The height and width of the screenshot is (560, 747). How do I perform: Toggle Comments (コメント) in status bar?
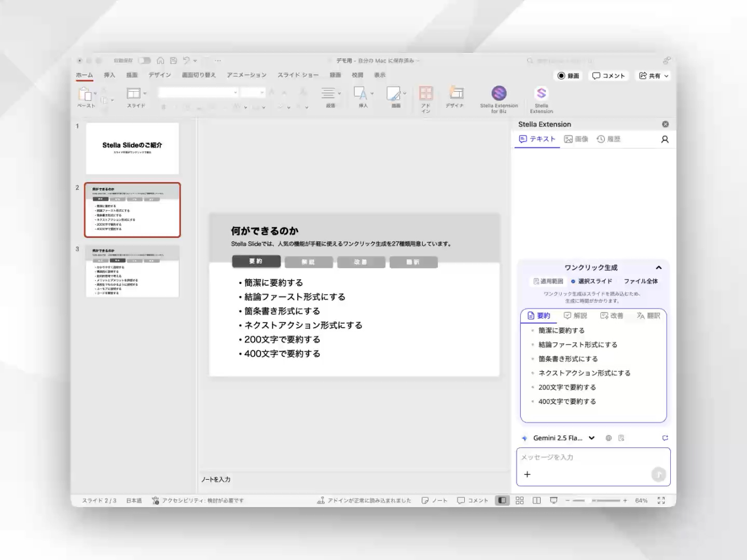click(473, 500)
